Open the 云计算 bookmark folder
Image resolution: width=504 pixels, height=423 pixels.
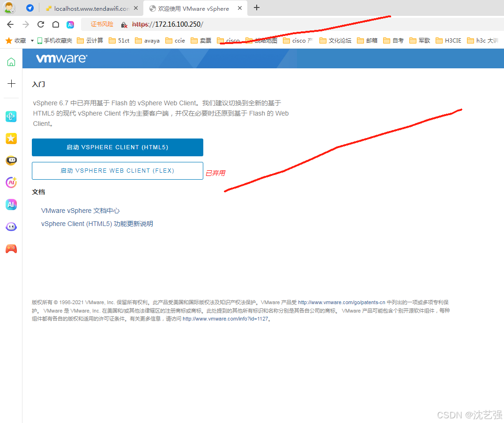tap(90, 40)
